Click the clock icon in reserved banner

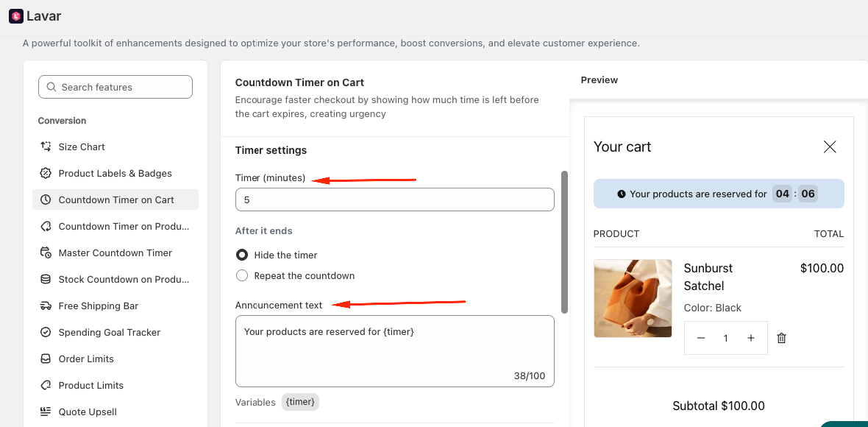(x=622, y=194)
